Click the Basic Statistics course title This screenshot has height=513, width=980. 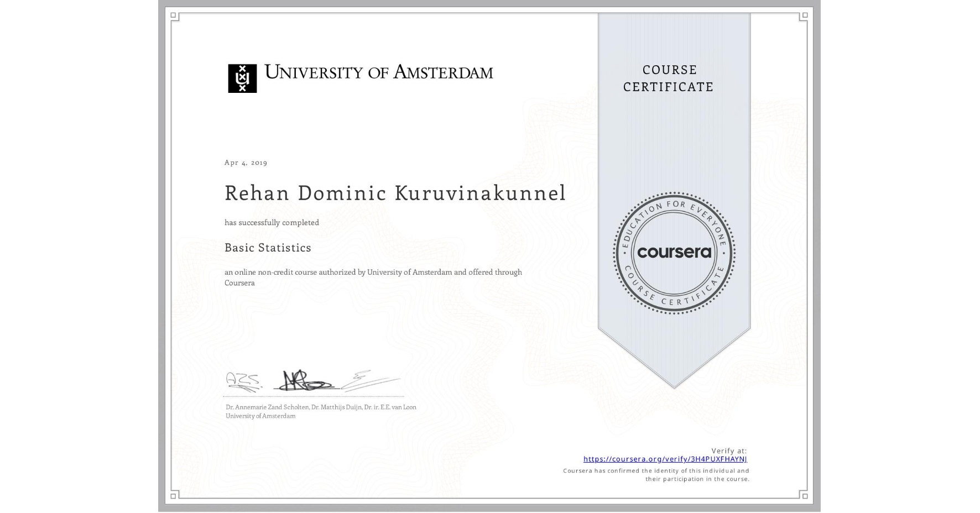267,248
